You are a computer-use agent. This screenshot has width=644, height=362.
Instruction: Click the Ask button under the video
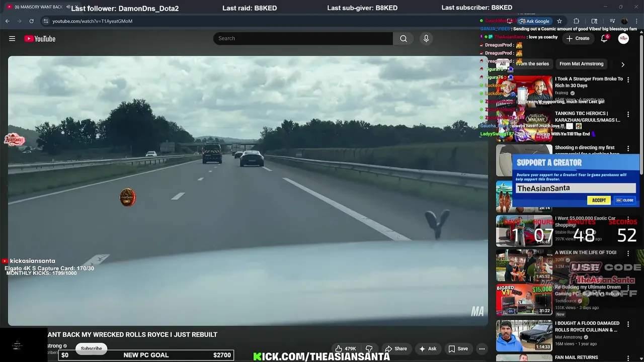(428, 348)
